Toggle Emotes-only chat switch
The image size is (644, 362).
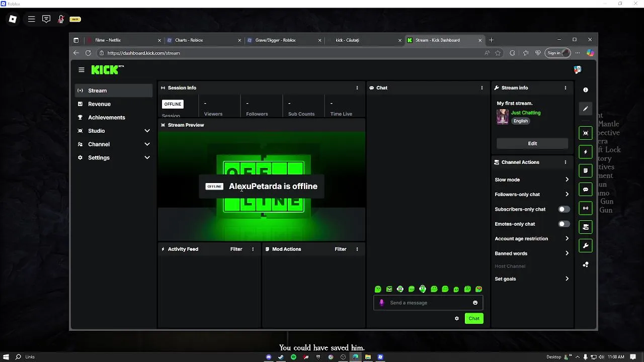tap(564, 224)
